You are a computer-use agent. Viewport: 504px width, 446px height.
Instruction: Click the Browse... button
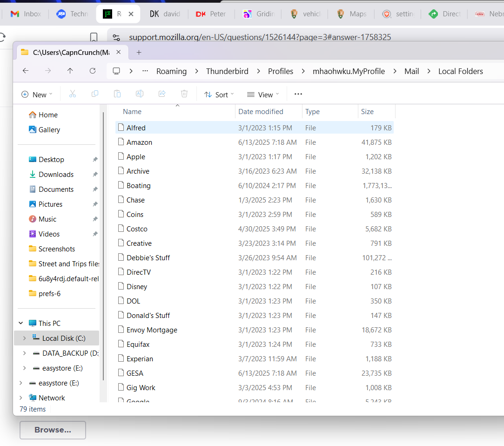53,430
